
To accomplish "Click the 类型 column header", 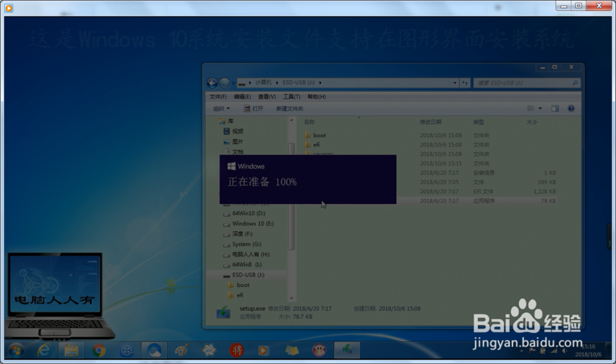I will (479, 122).
